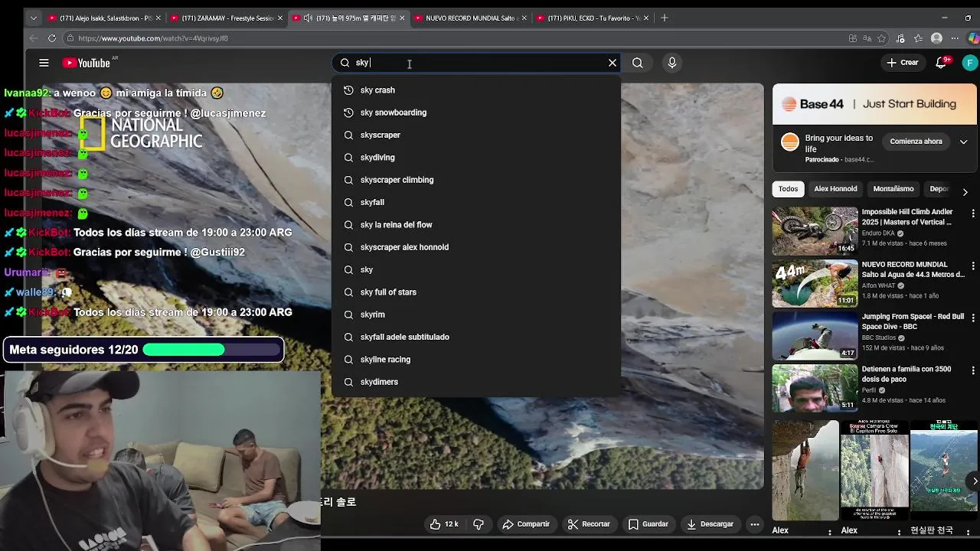The height and width of the screenshot is (551, 980).
Task: Switch to PIKU, ECKO browser tab
Action: 592,18
